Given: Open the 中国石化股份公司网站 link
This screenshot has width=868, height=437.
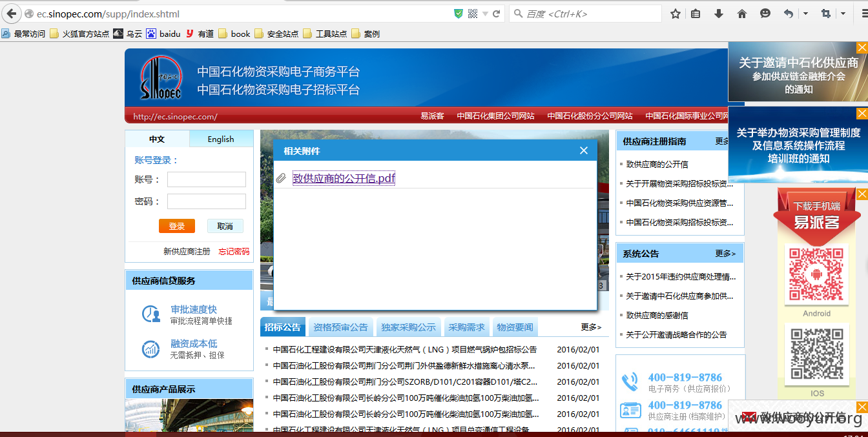Looking at the screenshot, I should point(590,116).
